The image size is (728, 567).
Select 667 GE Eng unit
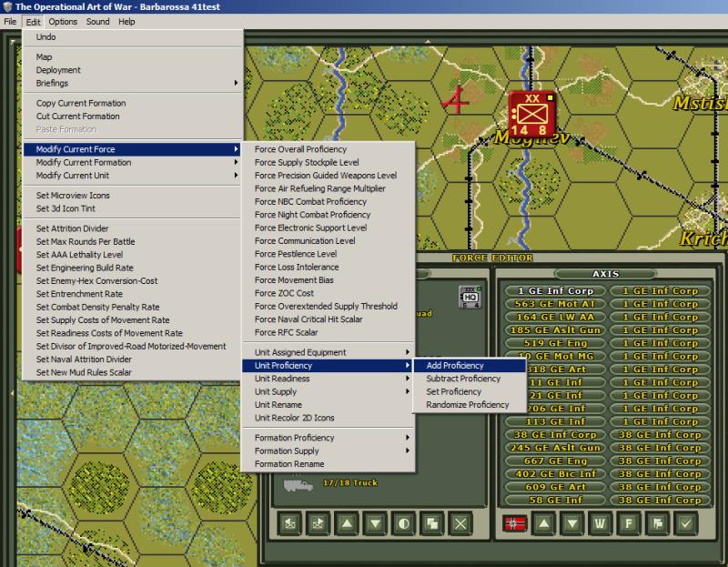555,461
